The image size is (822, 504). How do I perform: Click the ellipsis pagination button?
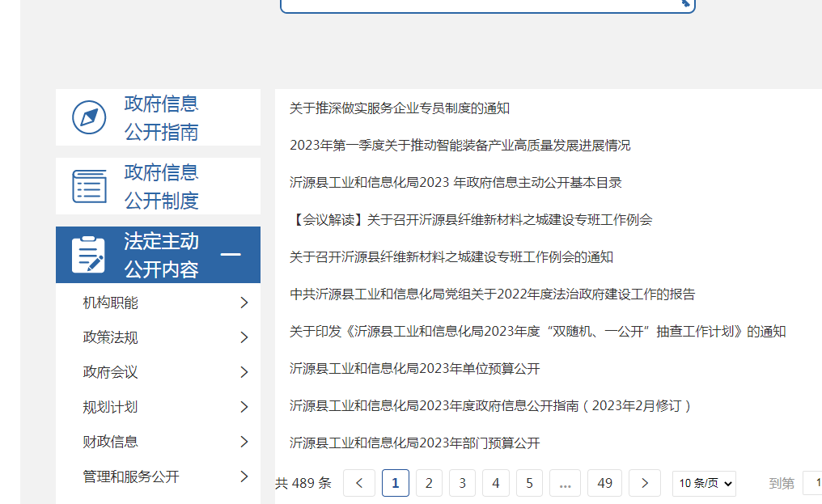point(565,483)
